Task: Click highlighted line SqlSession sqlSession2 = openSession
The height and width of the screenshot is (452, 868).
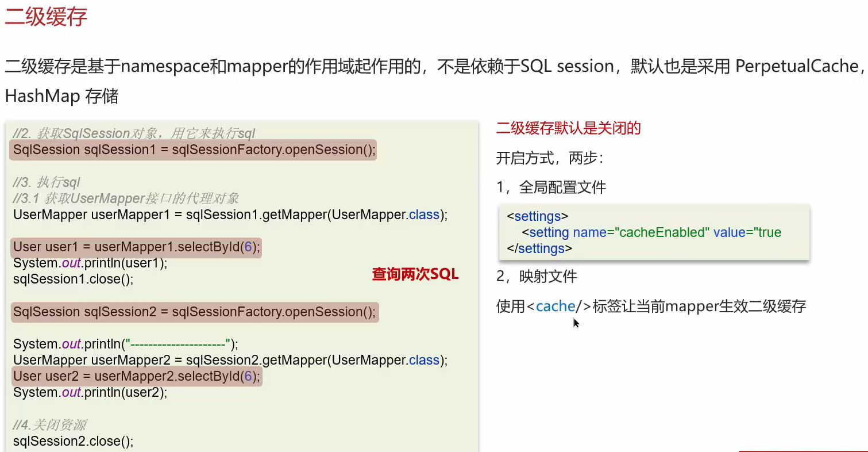Action: pos(195,312)
